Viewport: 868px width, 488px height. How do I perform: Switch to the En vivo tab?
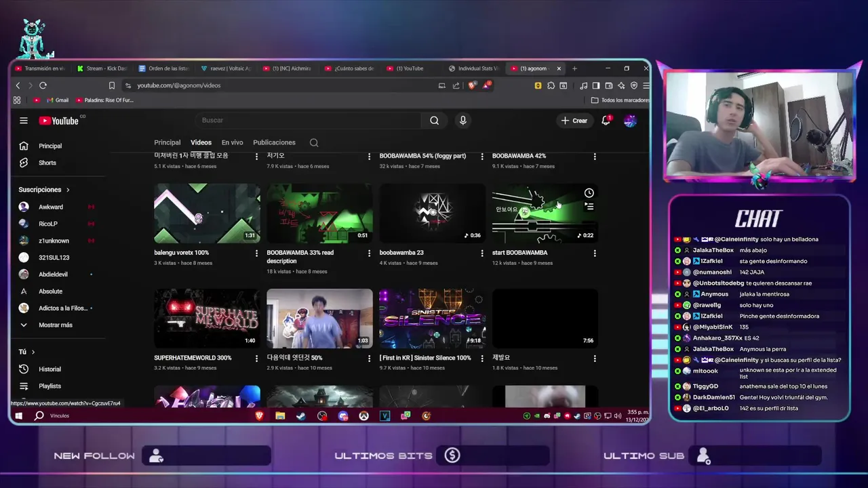[232, 142]
